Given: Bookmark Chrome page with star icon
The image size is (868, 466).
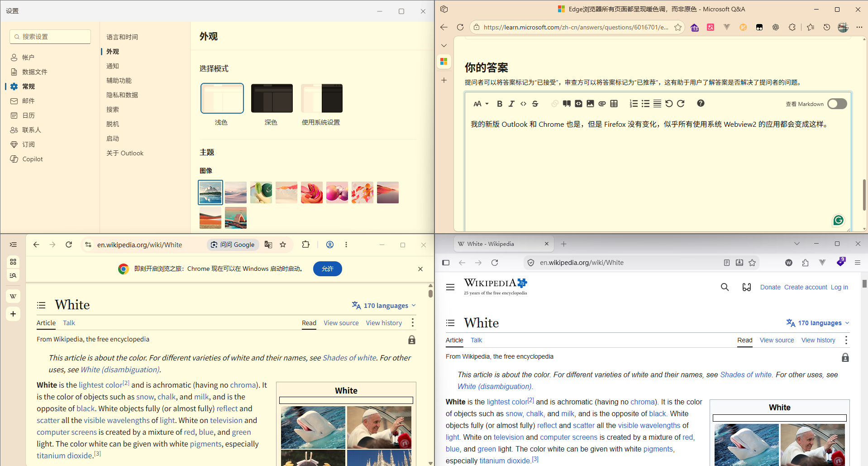Looking at the screenshot, I should [283, 245].
